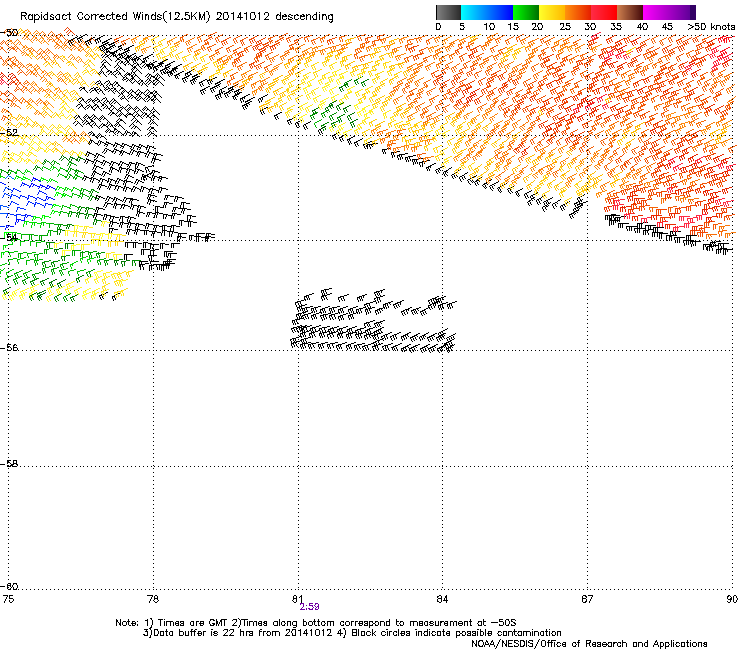Click the legend tick label '40'
The height and width of the screenshot is (650, 740).
[642, 27]
